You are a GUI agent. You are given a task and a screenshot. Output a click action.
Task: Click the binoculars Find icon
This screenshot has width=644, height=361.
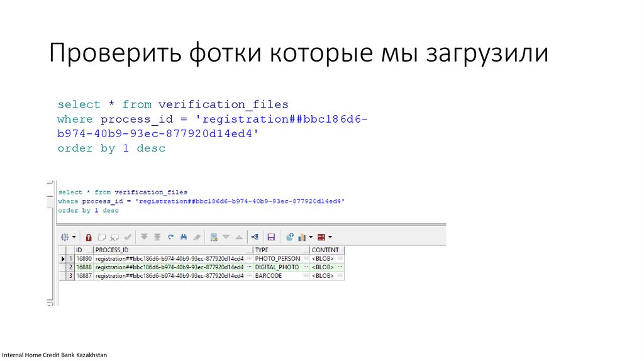[x=184, y=237]
